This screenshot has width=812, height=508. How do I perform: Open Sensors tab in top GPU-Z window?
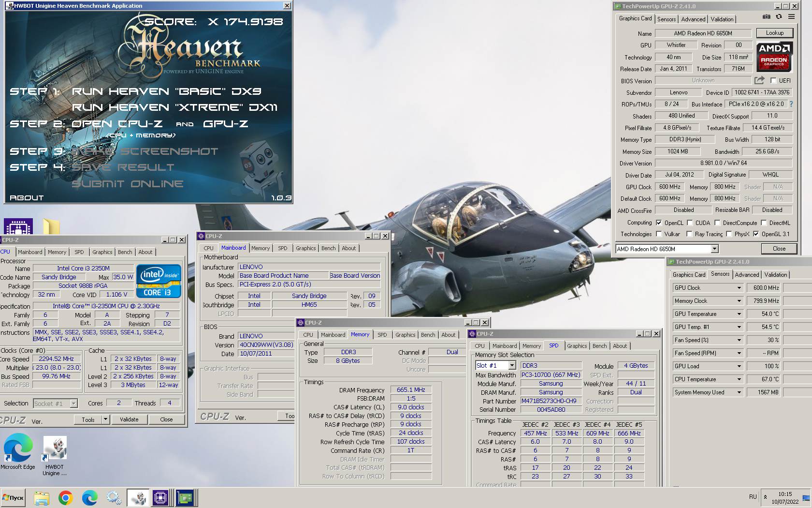(x=667, y=19)
